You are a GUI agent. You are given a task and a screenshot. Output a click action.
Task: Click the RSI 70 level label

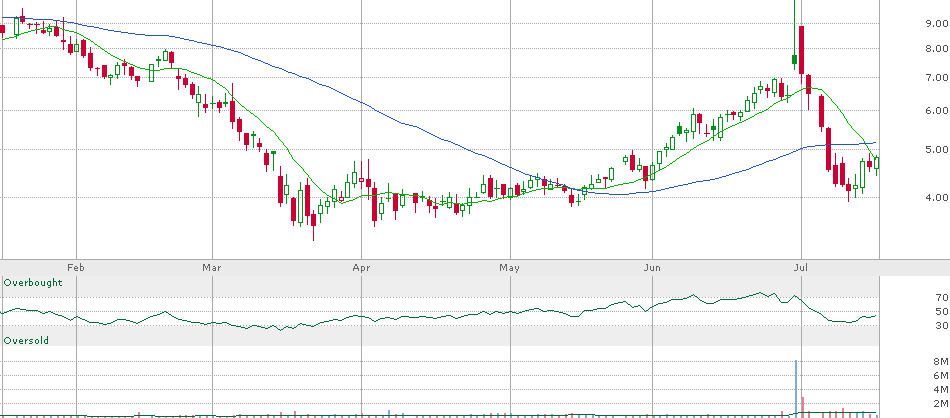click(942, 297)
